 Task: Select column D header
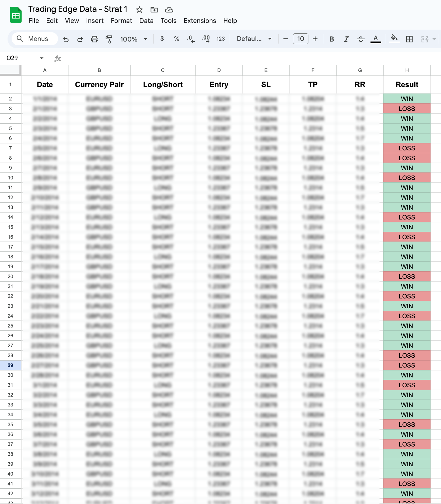[219, 70]
